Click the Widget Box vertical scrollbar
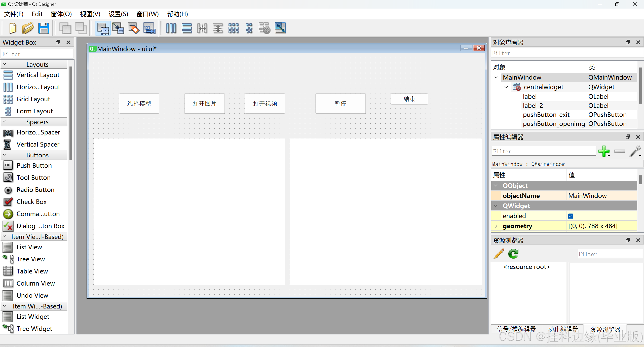Image resolution: width=644 pixels, height=347 pixels. tap(71, 113)
